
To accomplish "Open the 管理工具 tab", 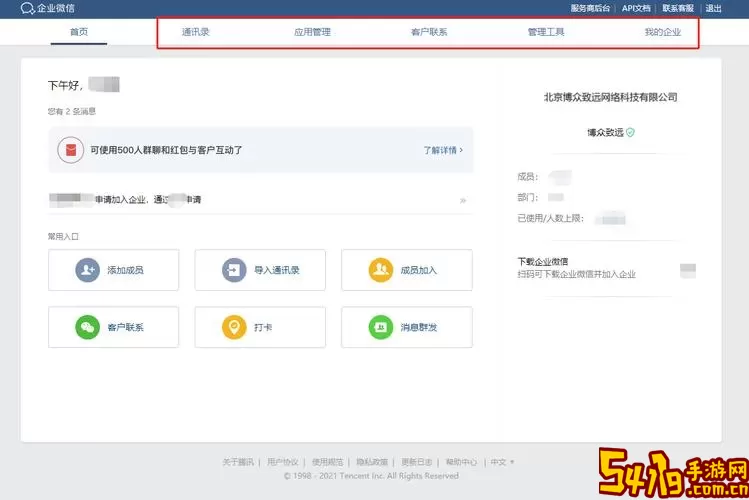I will coord(546,32).
